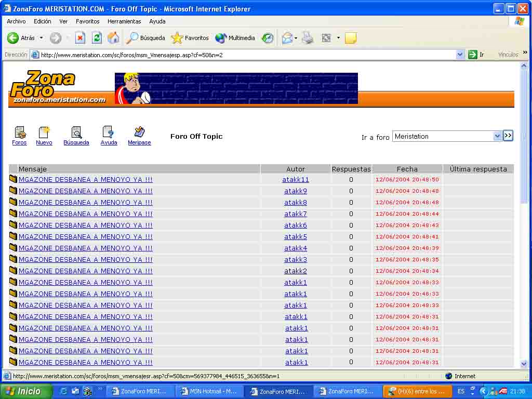Click the taskbar clock showing 21:38
The width and height of the screenshot is (532, 399).
click(x=518, y=391)
